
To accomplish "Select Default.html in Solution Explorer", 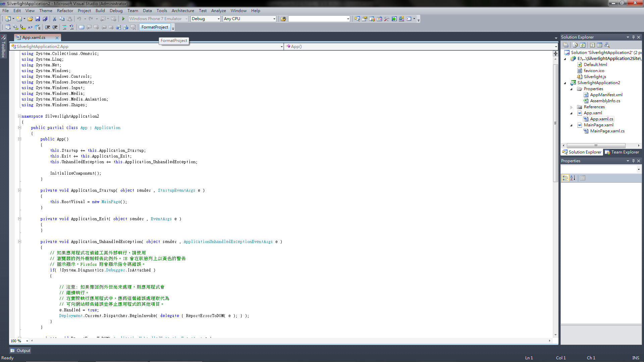I will click(595, 65).
